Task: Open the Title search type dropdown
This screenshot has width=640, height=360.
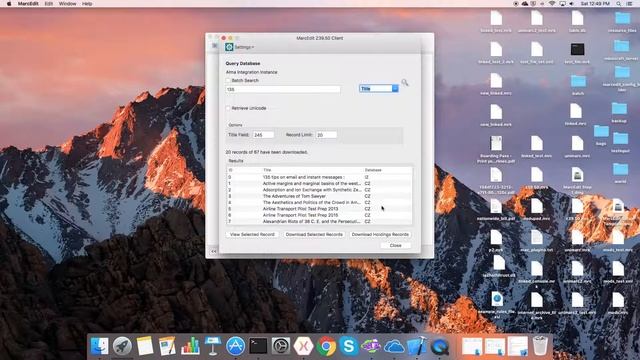Action: [x=379, y=89]
